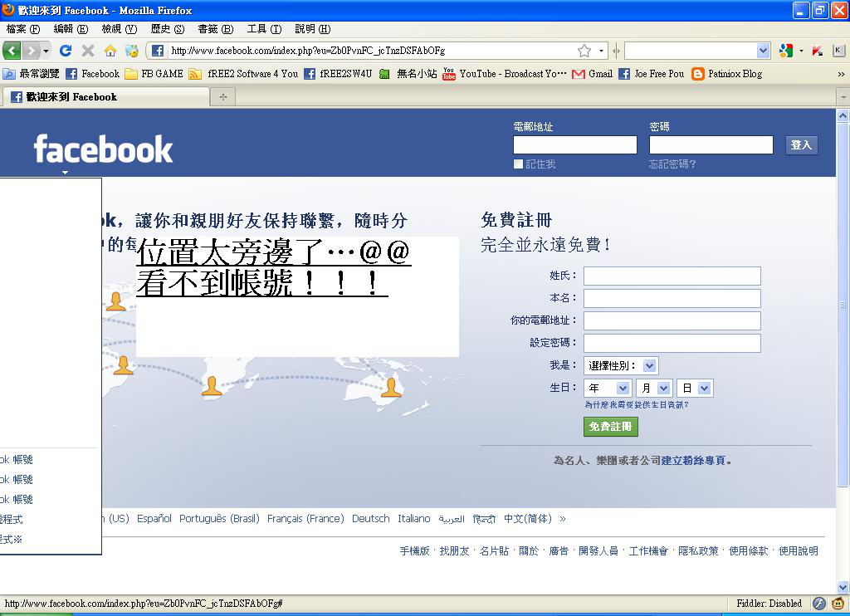The width and height of the screenshot is (850, 616).
Task: Open the 年 birthday year dropdown
Action: click(607, 388)
